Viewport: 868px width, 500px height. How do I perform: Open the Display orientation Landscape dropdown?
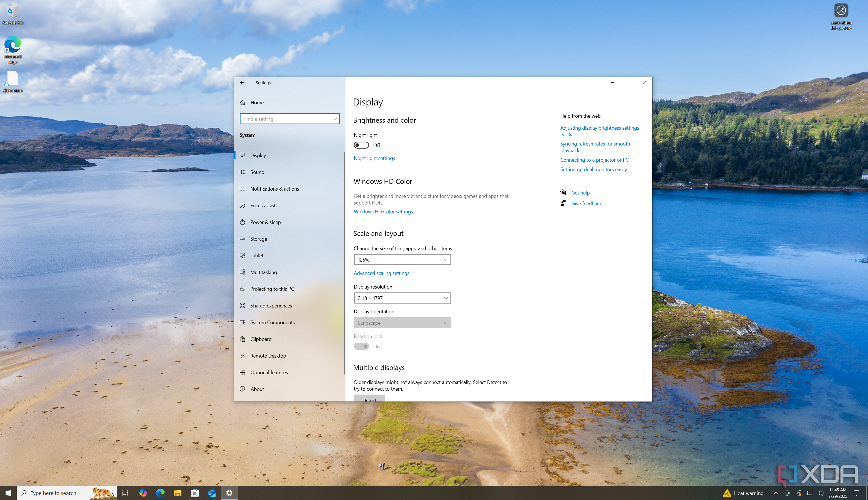click(402, 323)
